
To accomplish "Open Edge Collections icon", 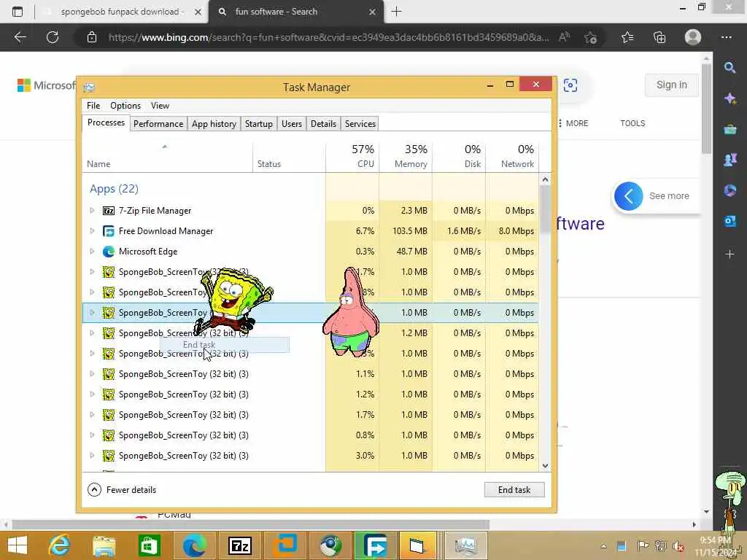I will coord(659,37).
